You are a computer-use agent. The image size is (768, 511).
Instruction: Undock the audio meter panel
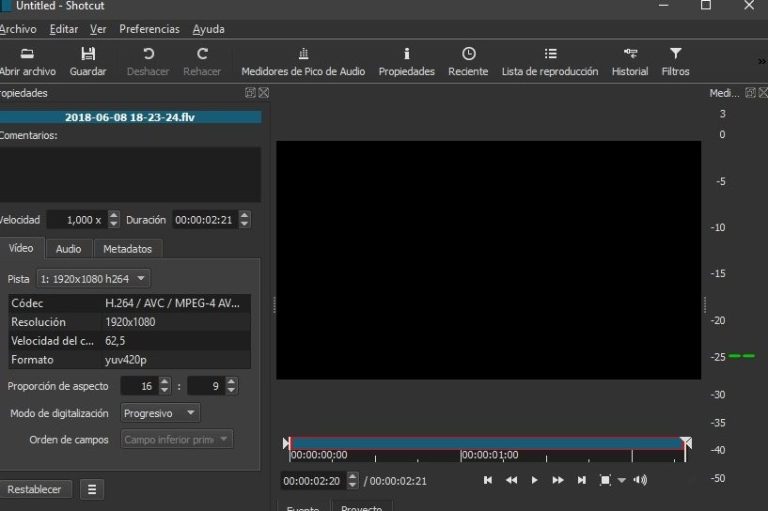point(750,93)
